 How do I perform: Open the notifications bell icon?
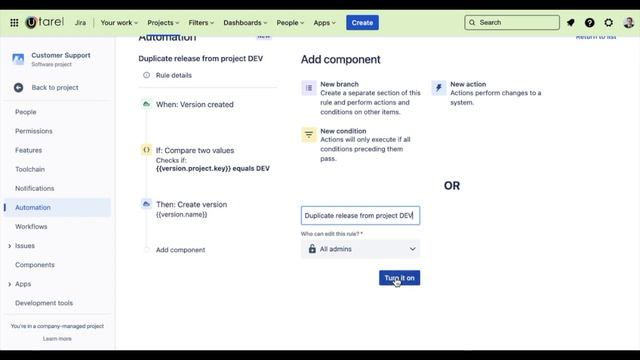(571, 23)
